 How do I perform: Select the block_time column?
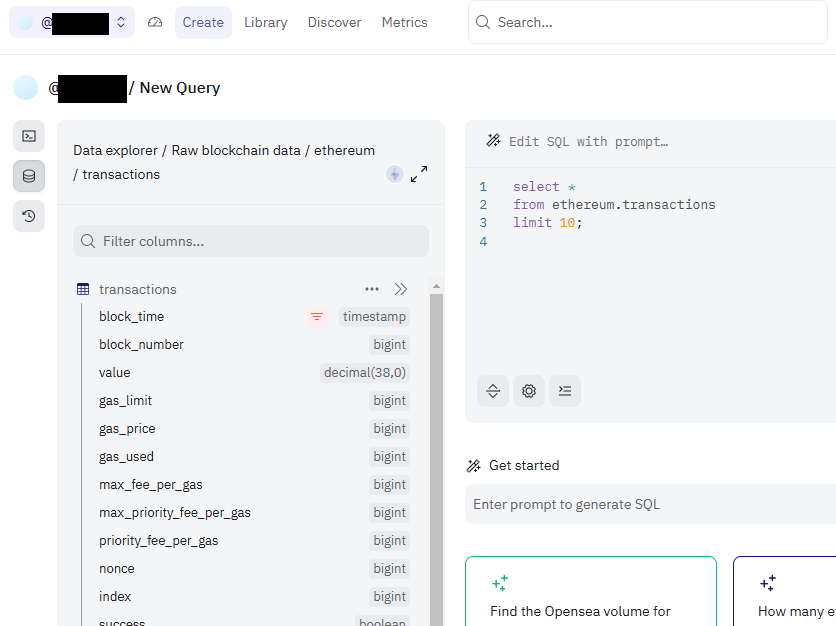131,317
